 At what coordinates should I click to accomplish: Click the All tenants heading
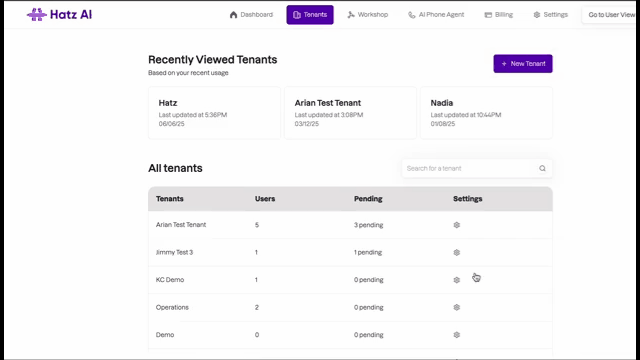175,168
